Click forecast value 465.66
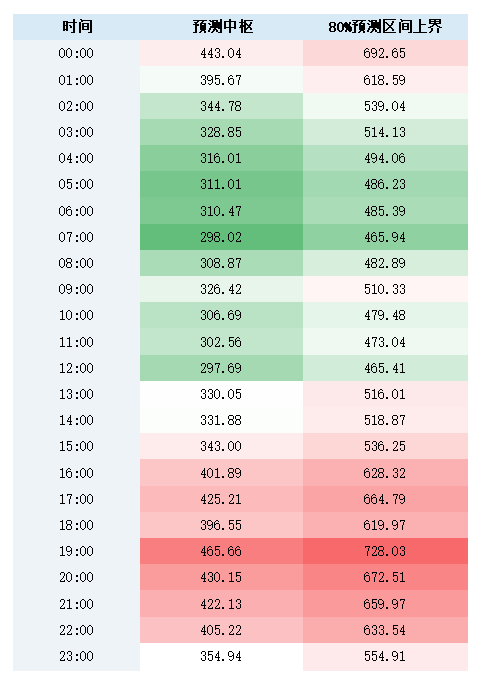Screen dimensions: 484x685 [221, 551]
